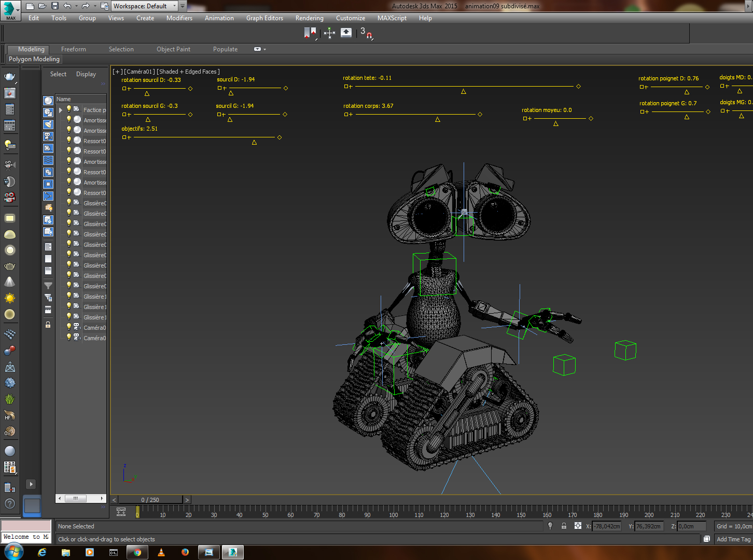This screenshot has width=753, height=560.
Task: Click the Display Lights filter icon in Scene Explorer
Action: (x=48, y=124)
